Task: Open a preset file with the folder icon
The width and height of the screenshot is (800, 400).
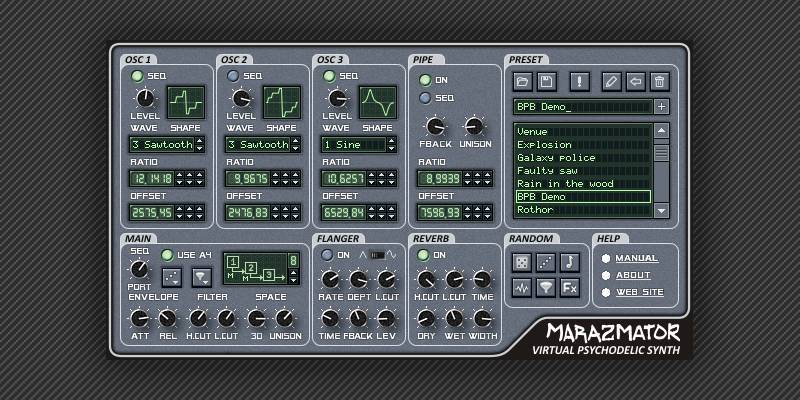Action: [x=522, y=81]
